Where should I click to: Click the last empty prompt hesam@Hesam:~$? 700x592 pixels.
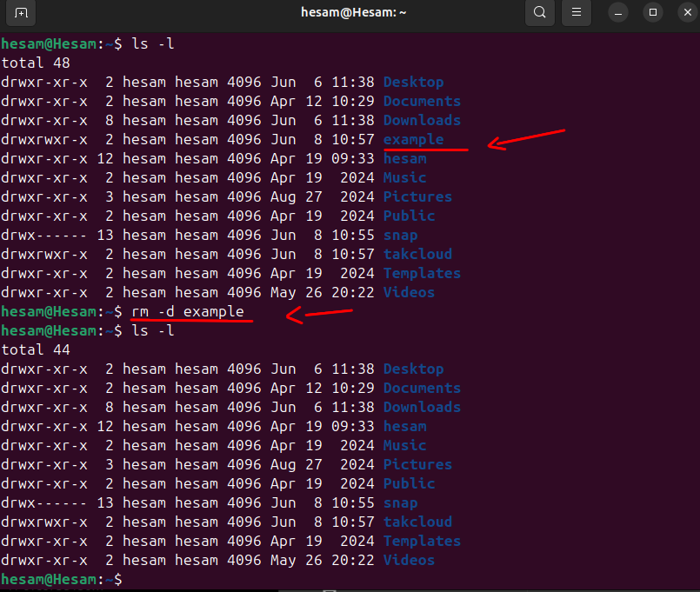(x=62, y=580)
